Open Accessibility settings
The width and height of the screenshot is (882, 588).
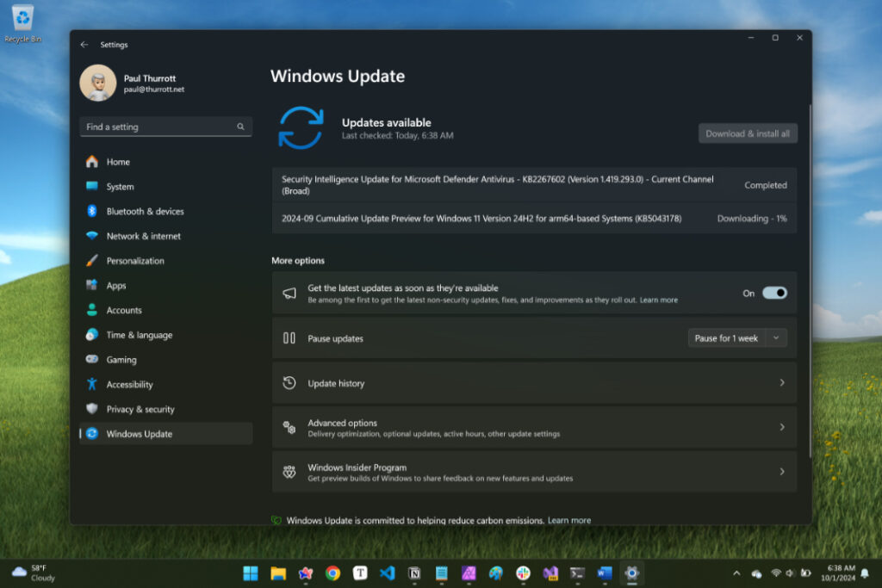point(130,384)
